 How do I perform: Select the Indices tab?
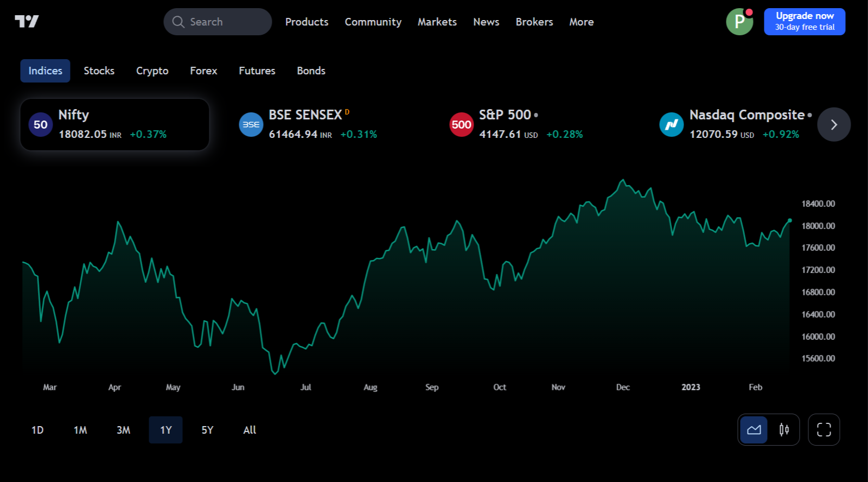[x=46, y=71]
